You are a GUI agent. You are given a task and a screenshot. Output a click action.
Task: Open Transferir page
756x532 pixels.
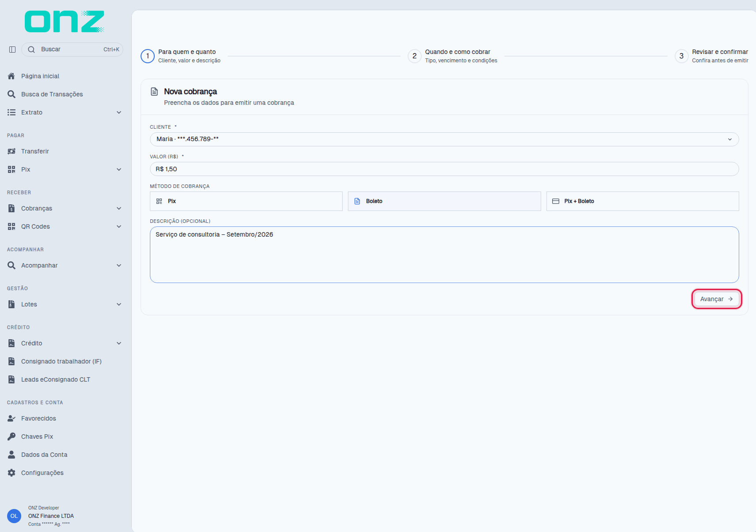pos(35,151)
